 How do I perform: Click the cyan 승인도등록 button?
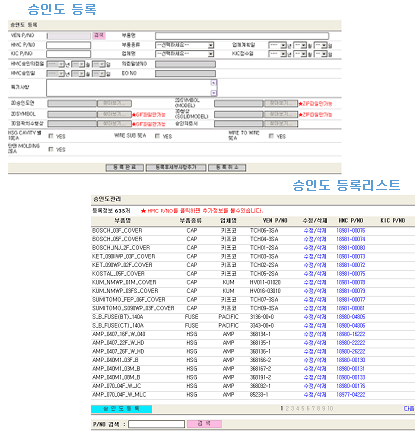click(x=121, y=409)
